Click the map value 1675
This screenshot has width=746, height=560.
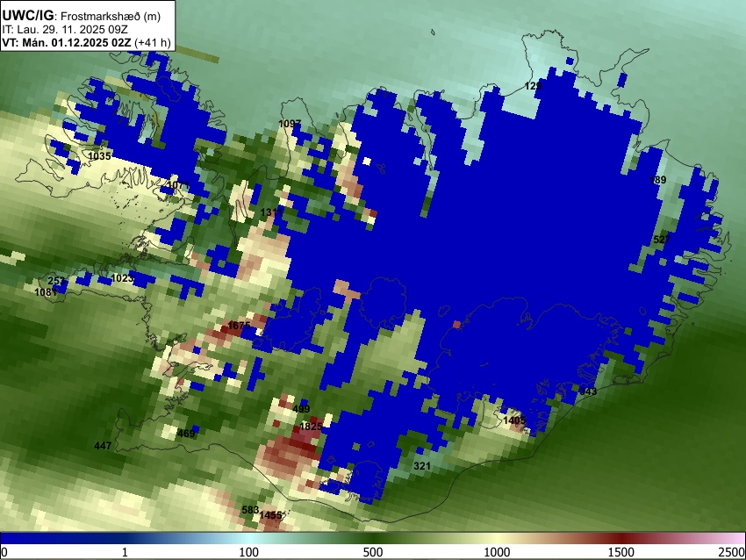point(239,326)
